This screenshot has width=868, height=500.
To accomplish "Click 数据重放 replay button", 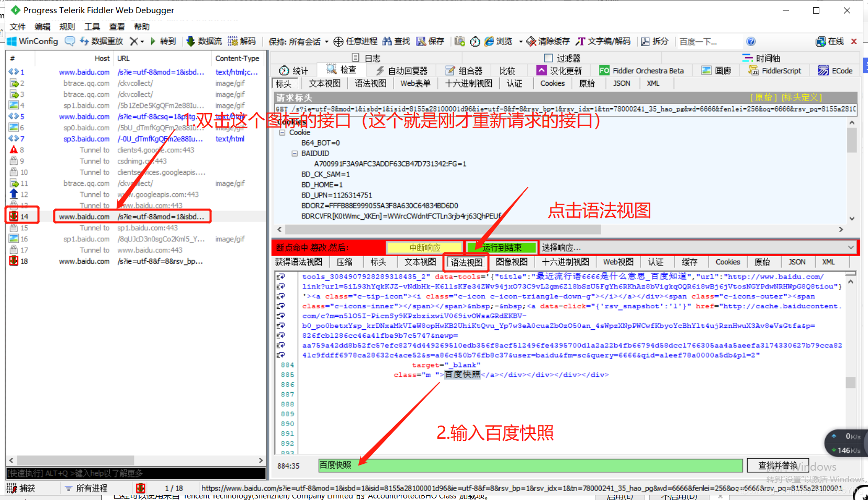I will click(101, 41).
